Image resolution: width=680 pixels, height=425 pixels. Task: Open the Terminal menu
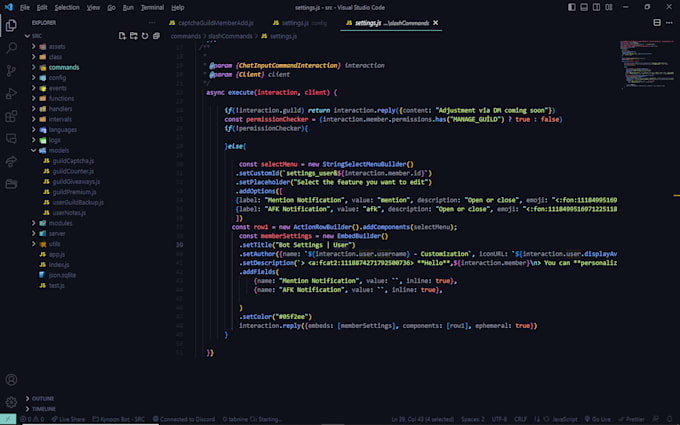click(x=152, y=7)
